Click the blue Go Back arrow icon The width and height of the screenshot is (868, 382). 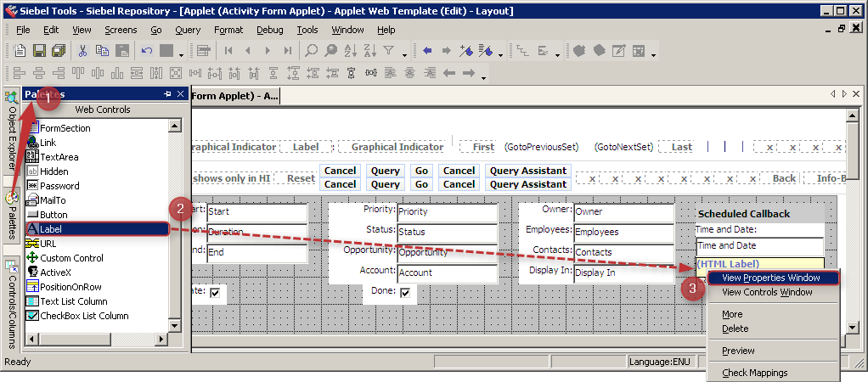(x=427, y=51)
